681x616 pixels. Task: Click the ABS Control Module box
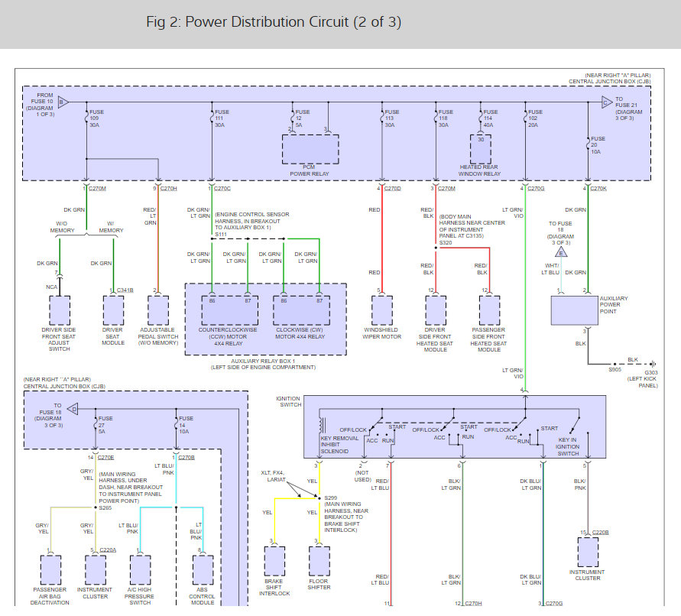click(x=203, y=570)
